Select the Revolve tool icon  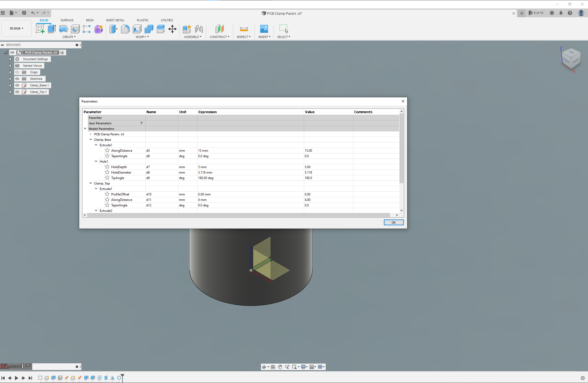pos(63,29)
